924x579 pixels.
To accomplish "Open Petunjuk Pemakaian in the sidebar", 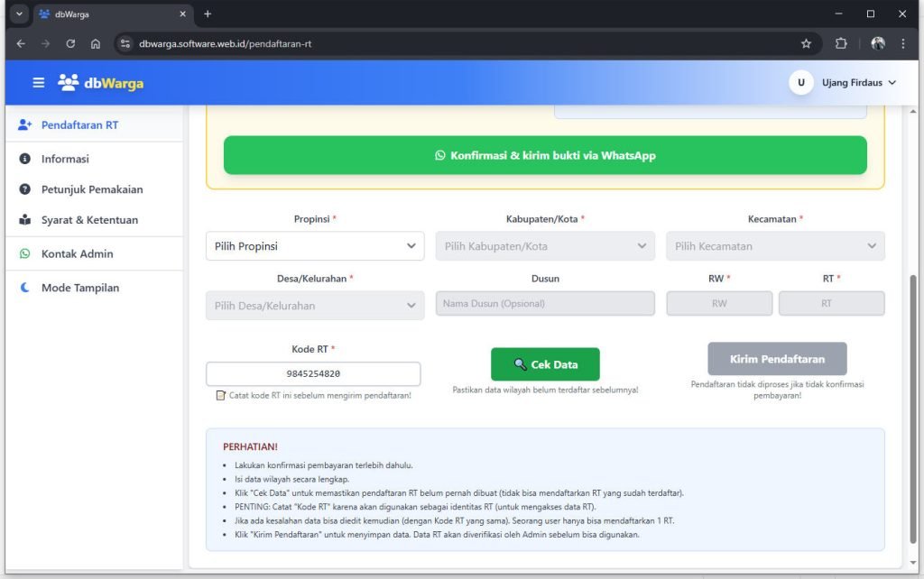I will point(91,189).
